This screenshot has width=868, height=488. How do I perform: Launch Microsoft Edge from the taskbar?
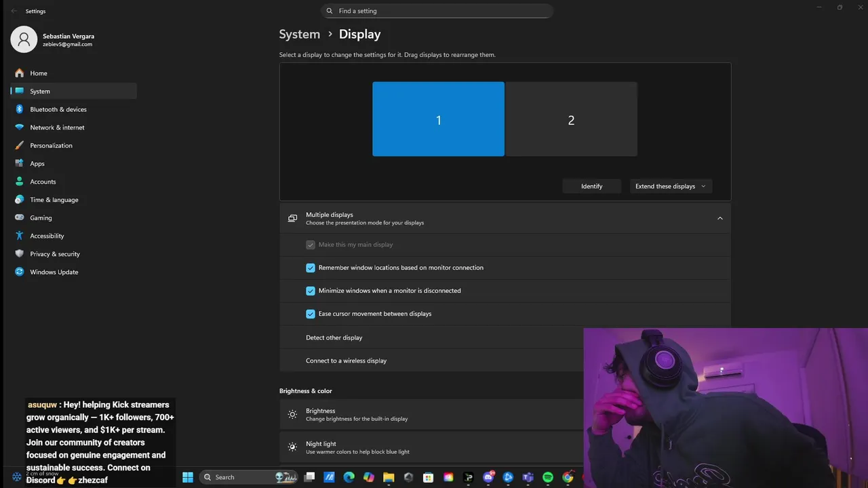pyautogui.click(x=349, y=477)
